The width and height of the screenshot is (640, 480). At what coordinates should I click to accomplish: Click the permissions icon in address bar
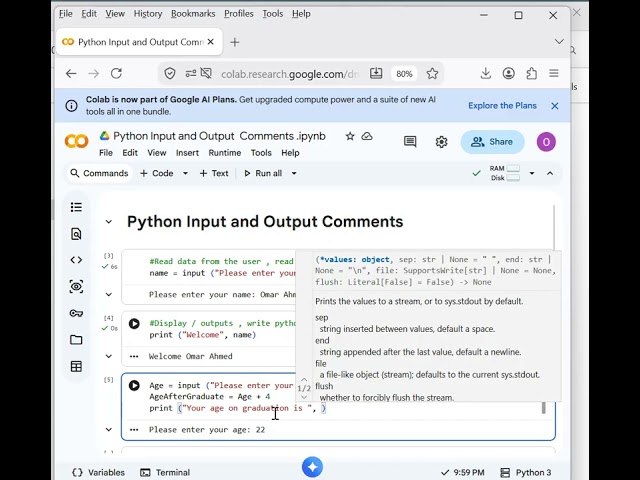point(191,73)
